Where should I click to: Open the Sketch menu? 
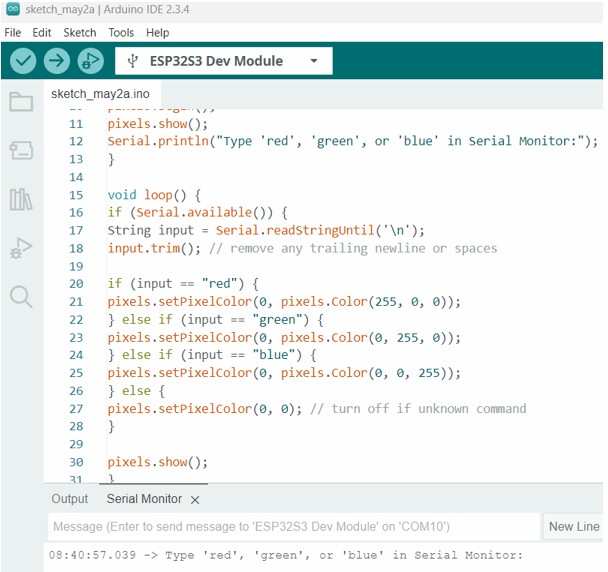coord(80,33)
